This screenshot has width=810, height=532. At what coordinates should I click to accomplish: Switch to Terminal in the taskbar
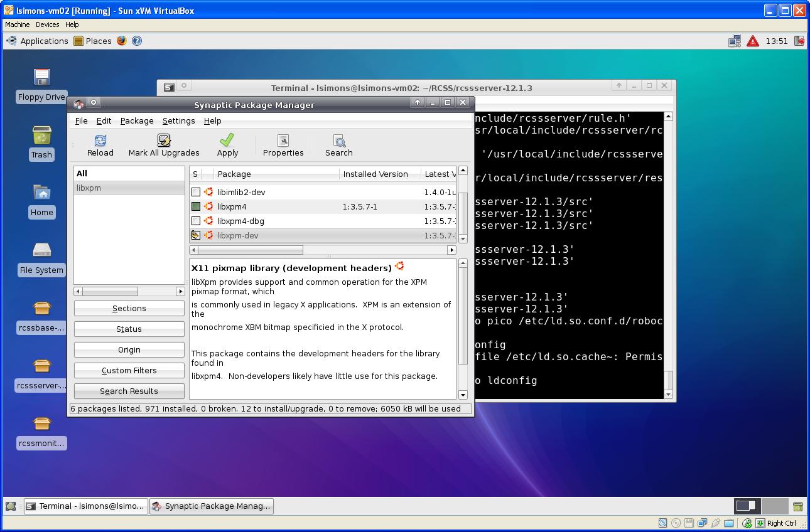coord(85,506)
